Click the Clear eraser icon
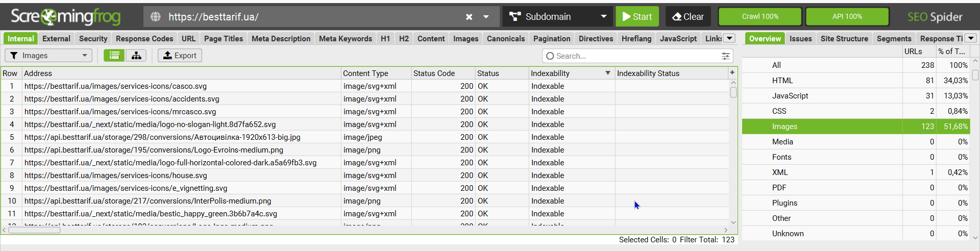 click(677, 17)
